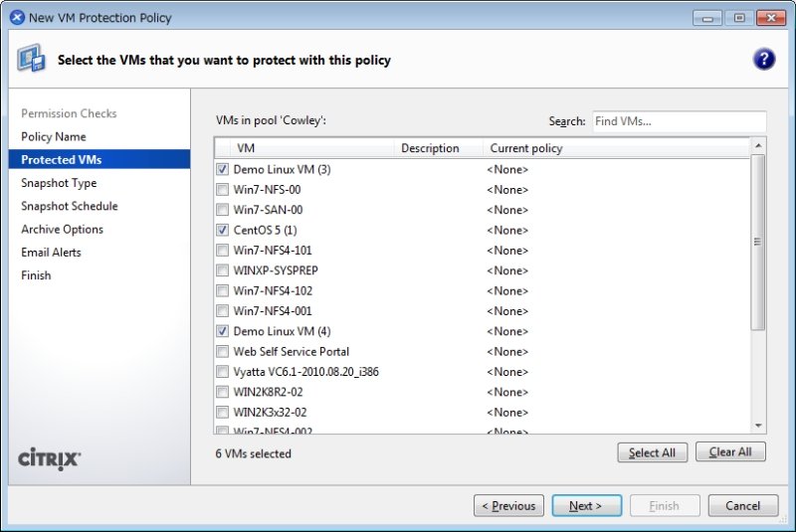Select the Vyatta VC6.1-2010.08.20_i386 name
Viewport: 796px width, 532px height.
[x=306, y=372]
